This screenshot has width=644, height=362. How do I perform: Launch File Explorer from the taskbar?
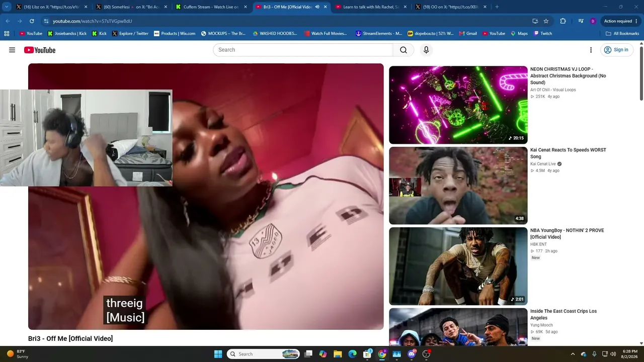pyautogui.click(x=338, y=354)
